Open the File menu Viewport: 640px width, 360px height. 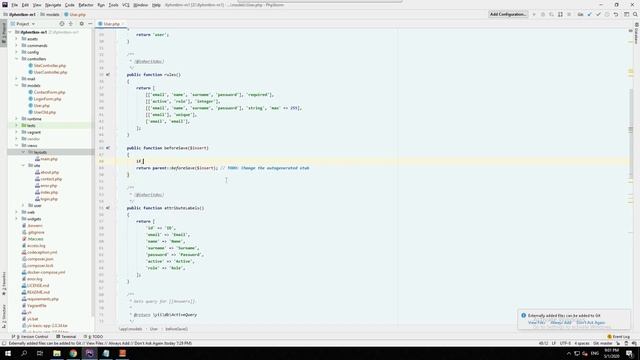[x=15, y=5]
